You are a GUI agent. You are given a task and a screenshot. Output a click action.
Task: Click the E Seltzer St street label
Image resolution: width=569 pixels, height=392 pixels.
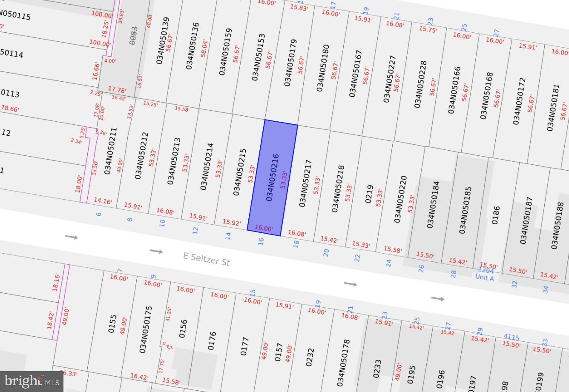click(207, 259)
